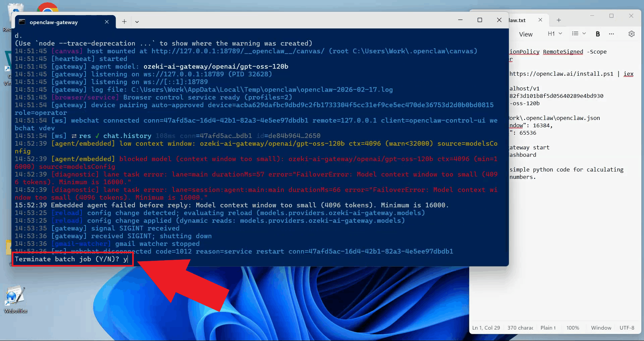Add a new Notepad tab
The height and width of the screenshot is (341, 644).
[x=558, y=20]
